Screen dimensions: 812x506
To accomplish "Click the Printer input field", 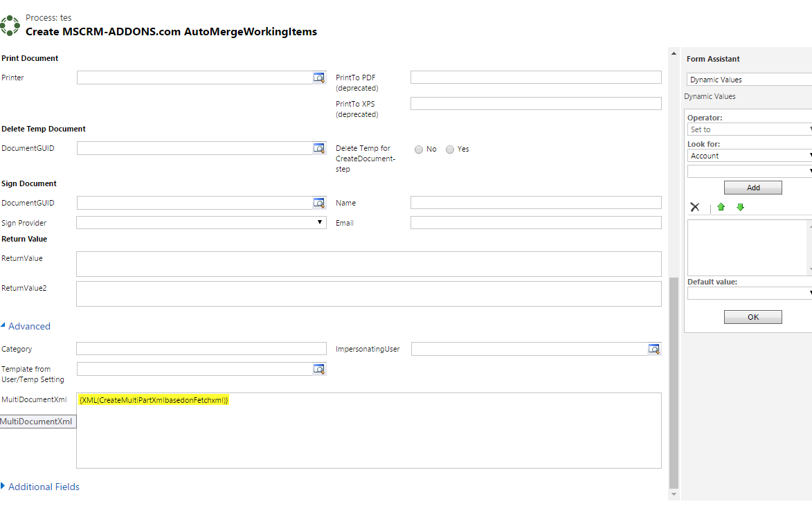I will pos(195,78).
